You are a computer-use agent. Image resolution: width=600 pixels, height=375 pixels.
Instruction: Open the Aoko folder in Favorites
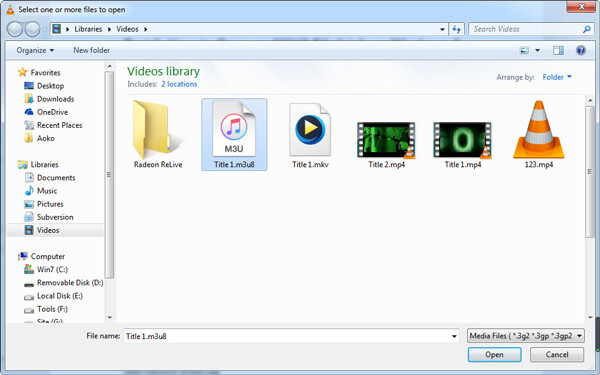[46, 138]
